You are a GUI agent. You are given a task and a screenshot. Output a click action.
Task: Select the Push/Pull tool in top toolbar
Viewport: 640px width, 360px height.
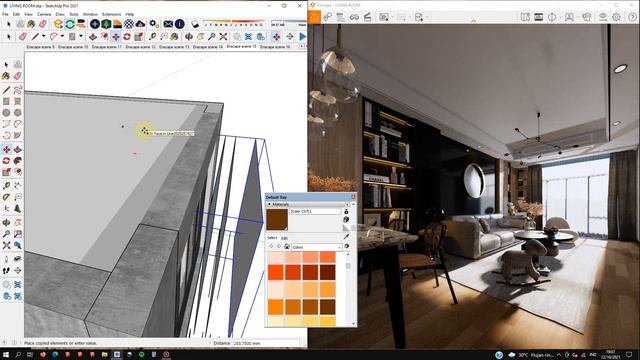tap(93, 37)
